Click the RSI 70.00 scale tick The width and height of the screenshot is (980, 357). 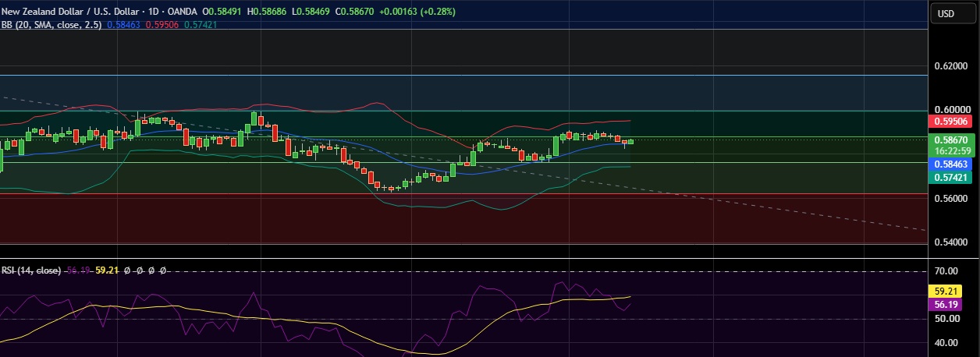click(x=945, y=271)
